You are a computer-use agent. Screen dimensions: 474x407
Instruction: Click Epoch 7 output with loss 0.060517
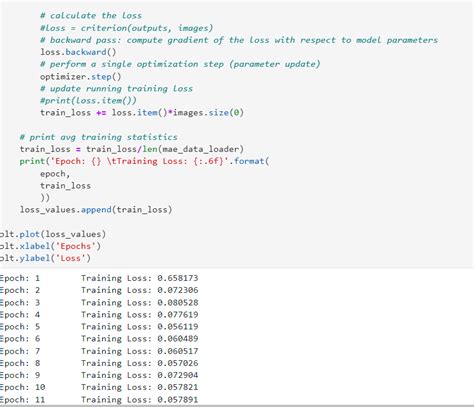[99, 351]
